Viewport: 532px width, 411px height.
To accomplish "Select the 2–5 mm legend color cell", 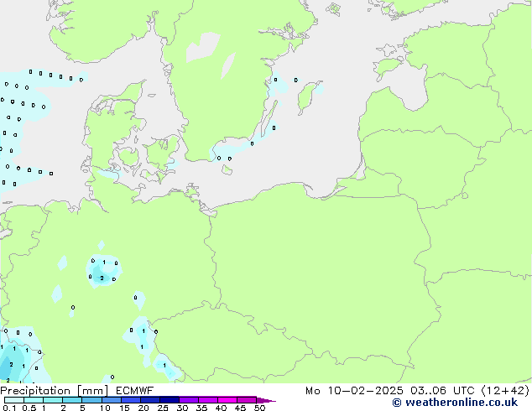I will click(72, 400).
